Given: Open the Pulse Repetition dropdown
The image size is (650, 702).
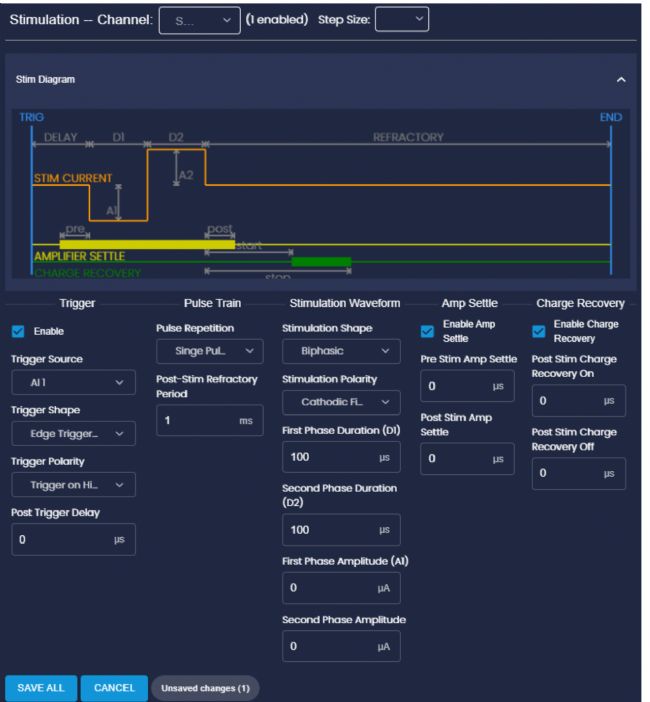Looking at the screenshot, I should tap(210, 351).
